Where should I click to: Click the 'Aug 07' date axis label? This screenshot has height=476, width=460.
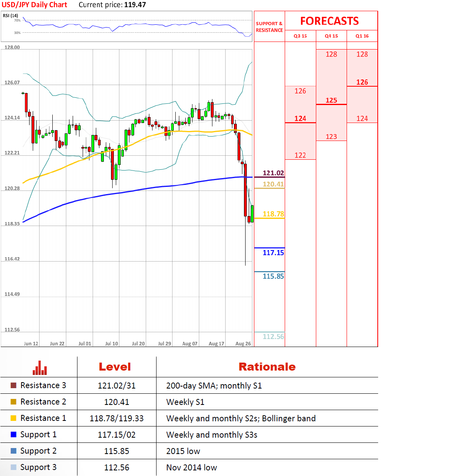coord(190,344)
